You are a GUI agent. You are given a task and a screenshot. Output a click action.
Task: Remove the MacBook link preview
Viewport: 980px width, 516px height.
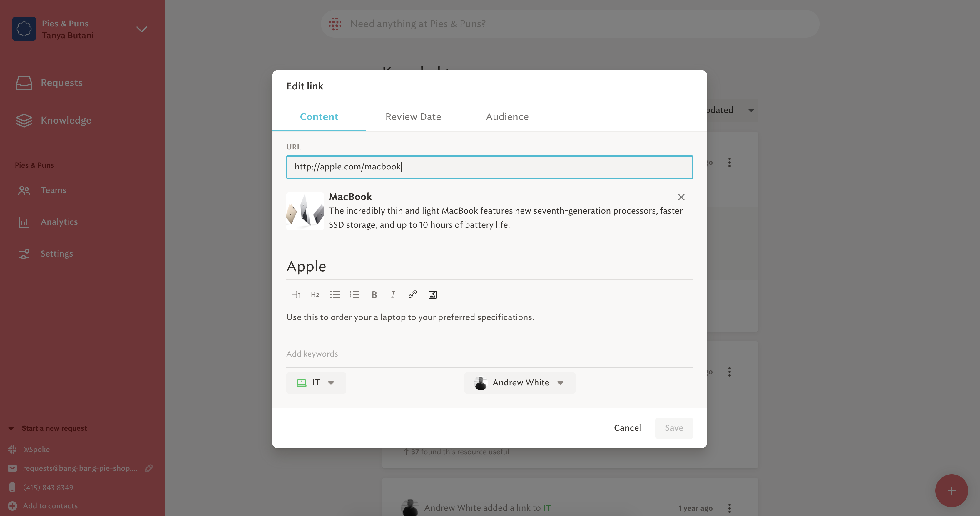(x=681, y=197)
